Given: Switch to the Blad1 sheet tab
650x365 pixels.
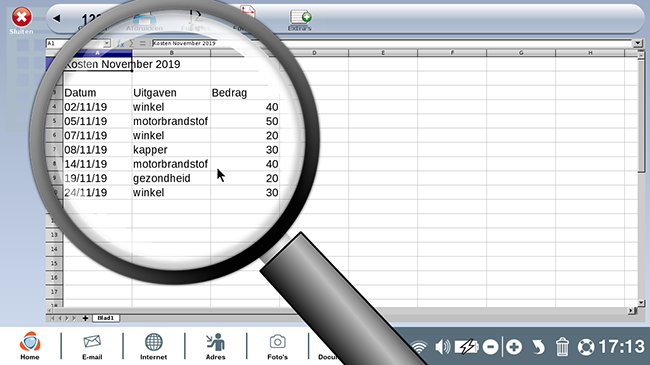Looking at the screenshot, I should (x=106, y=318).
